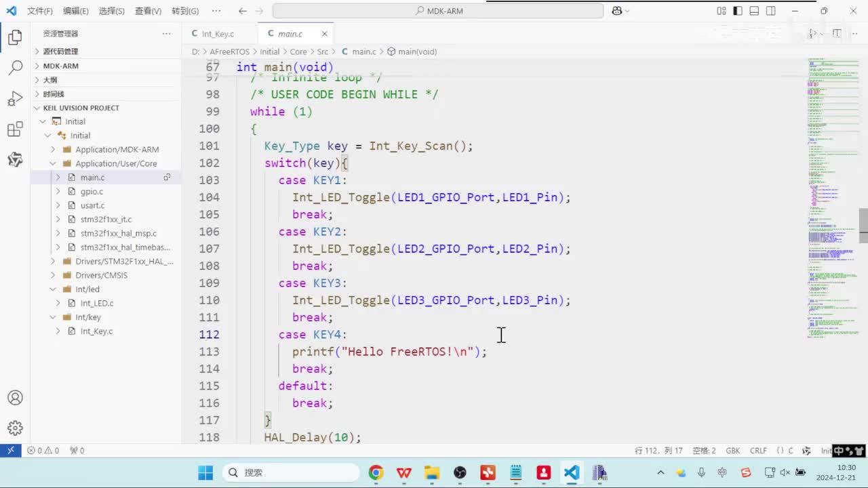Open the Manage gear icon
Viewport: 868px width, 488px height.
click(x=15, y=428)
